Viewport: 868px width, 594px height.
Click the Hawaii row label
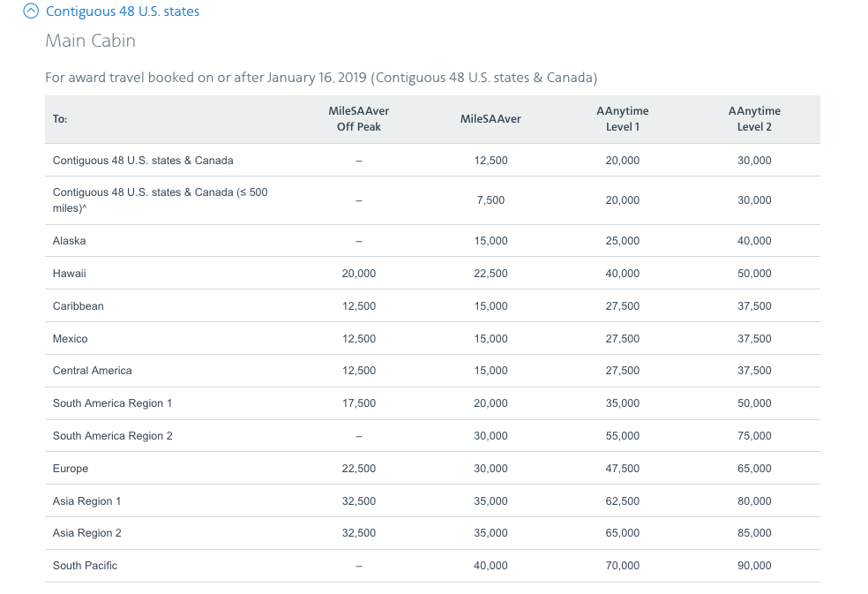click(x=70, y=274)
